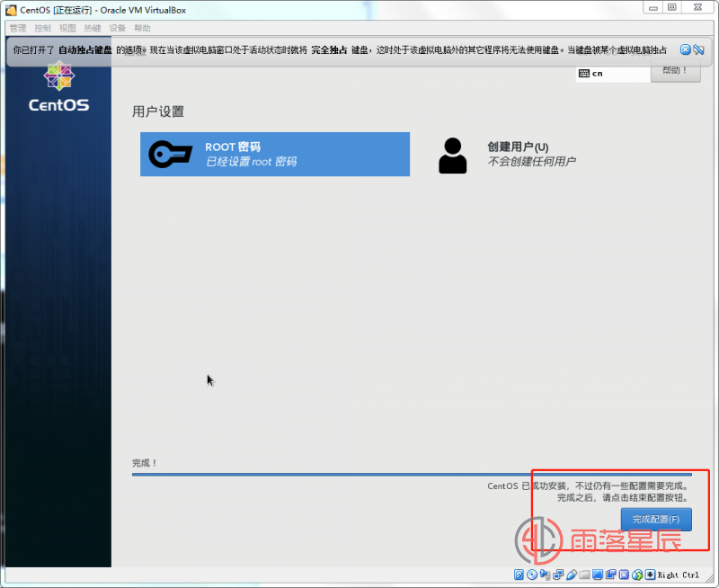Open the 设备 menu
The image size is (719, 588).
coord(118,28)
